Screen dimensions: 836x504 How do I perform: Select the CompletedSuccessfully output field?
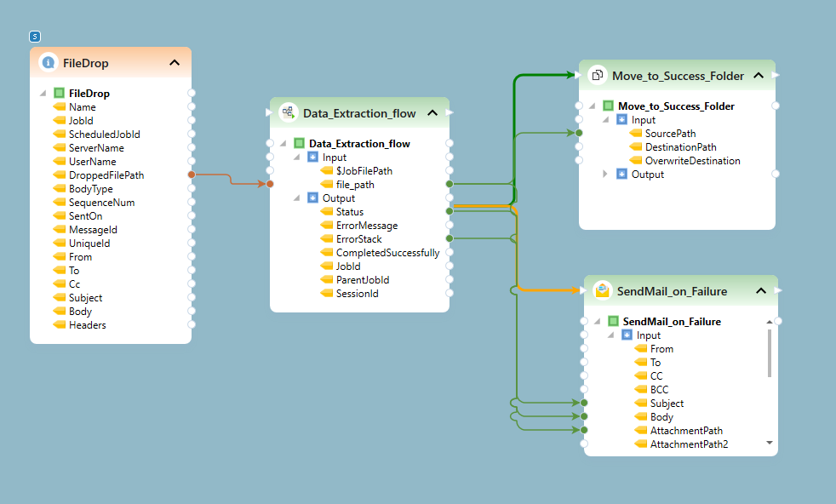click(x=387, y=253)
